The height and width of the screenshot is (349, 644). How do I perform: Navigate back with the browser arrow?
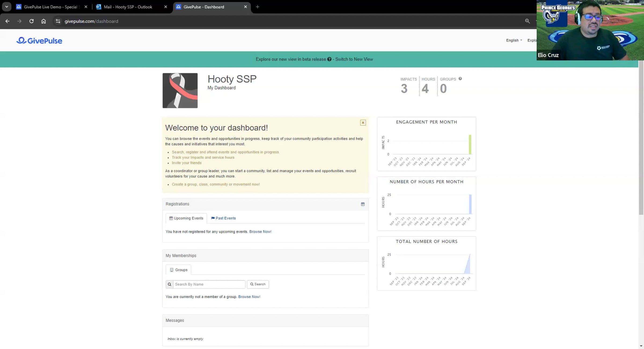[7, 21]
